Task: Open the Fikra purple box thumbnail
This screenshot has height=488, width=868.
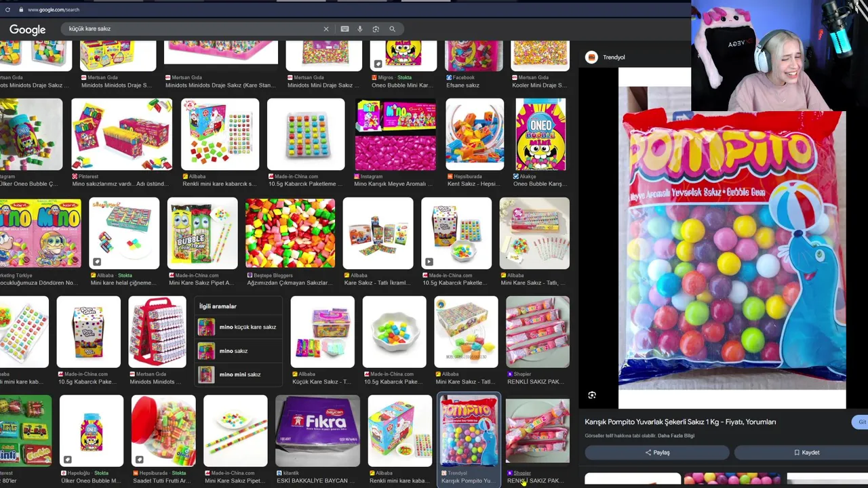Action: [317, 432]
